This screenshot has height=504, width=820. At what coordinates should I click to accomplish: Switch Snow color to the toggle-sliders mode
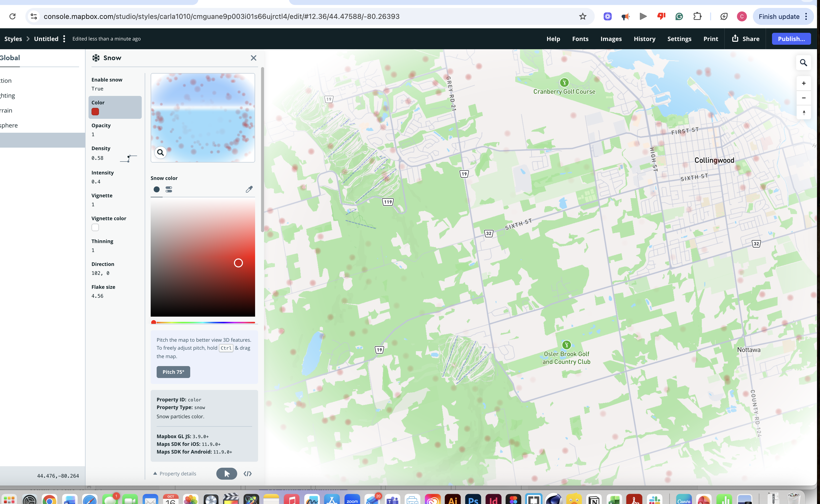click(169, 189)
